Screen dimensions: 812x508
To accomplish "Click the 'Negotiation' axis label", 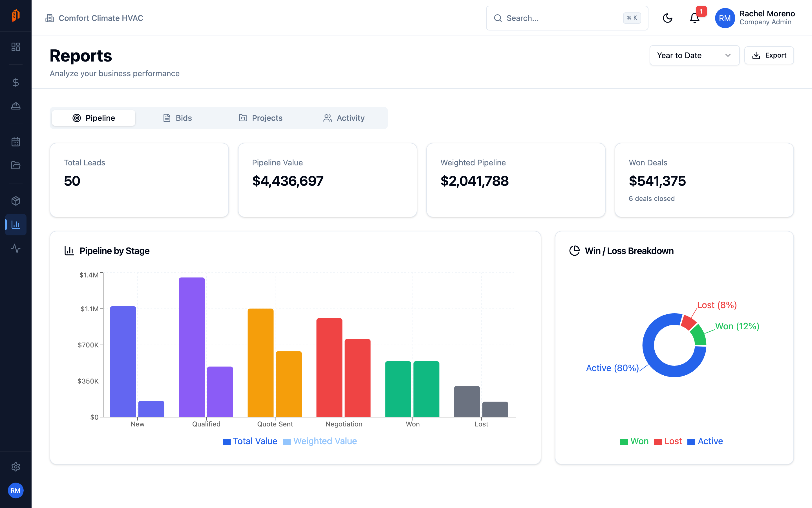I will click(344, 424).
